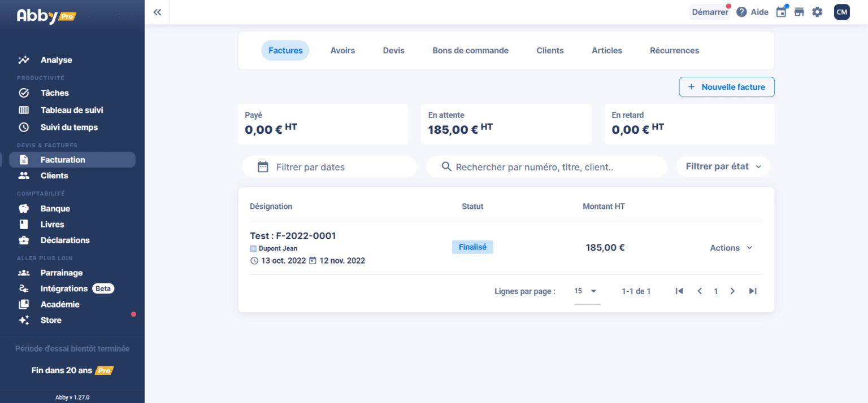
Task: Switch to the Devis tab
Action: tap(393, 50)
